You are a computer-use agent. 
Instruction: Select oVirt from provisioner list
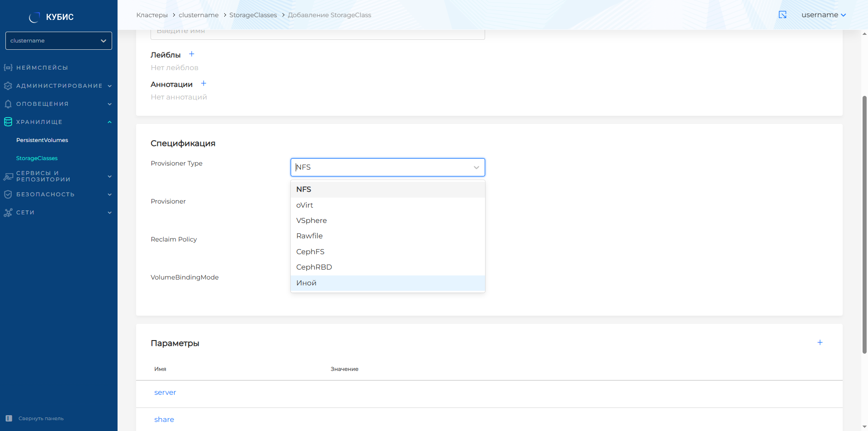click(x=305, y=205)
